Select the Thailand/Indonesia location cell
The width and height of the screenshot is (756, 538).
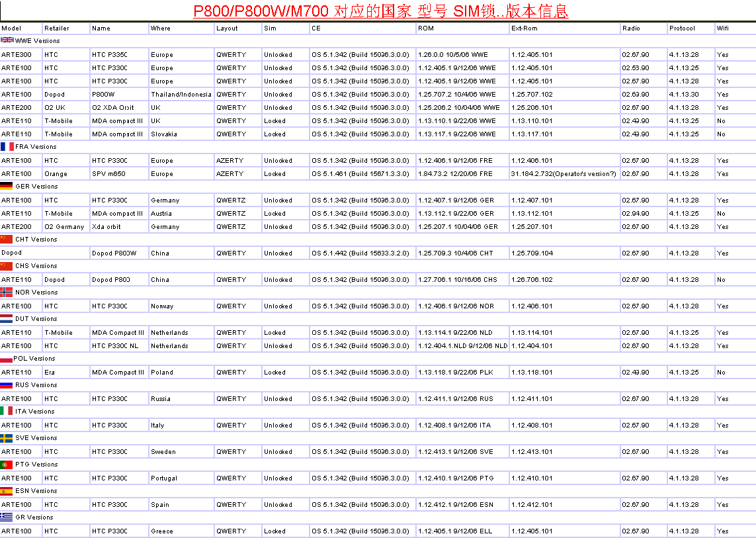(x=181, y=94)
